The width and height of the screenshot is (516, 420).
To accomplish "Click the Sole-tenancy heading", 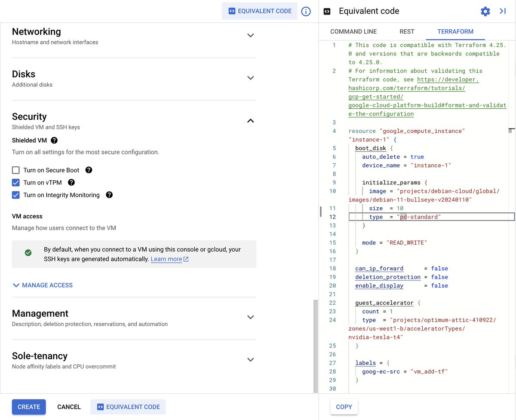I will pos(40,356).
